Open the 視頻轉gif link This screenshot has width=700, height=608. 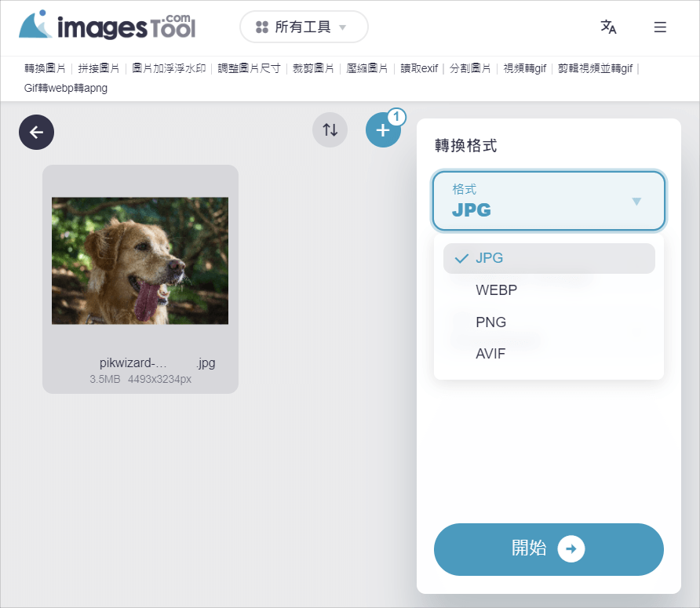tap(524, 68)
